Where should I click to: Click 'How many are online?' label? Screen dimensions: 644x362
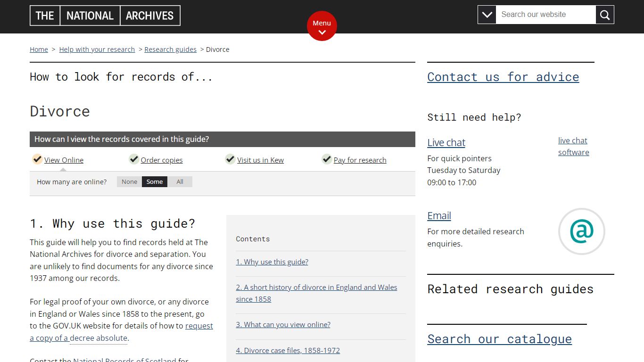(72, 182)
